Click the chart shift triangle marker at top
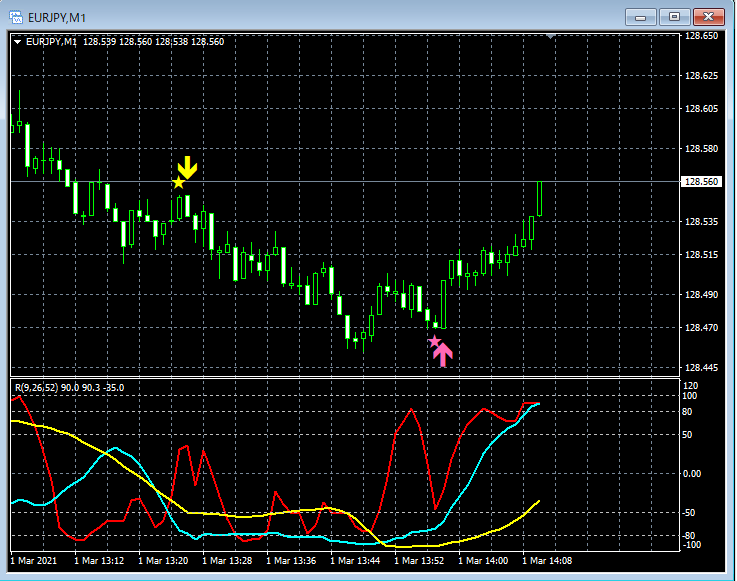 pos(550,36)
